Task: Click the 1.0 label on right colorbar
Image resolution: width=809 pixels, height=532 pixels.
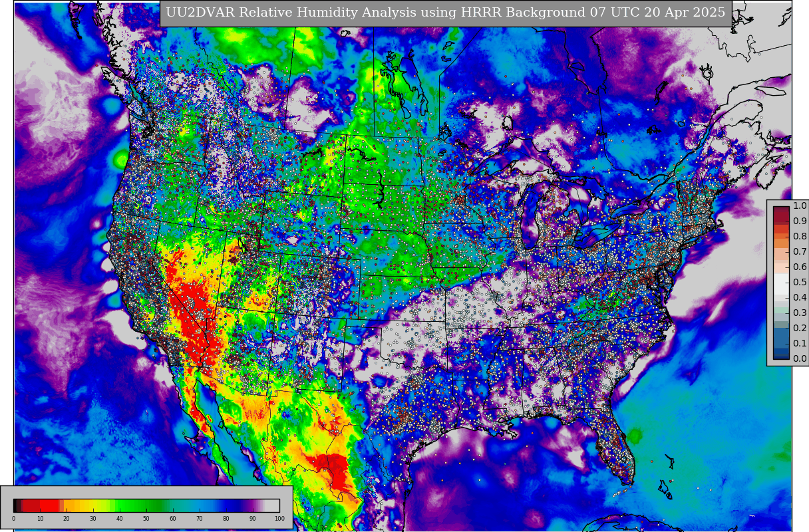Action: (800, 206)
